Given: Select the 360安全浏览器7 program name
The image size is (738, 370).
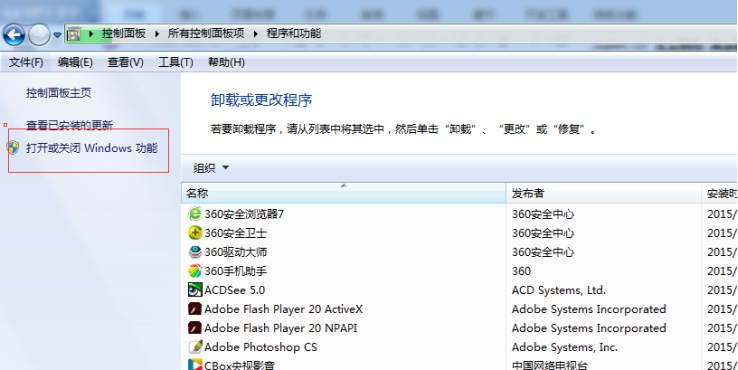Looking at the screenshot, I should click(244, 214).
